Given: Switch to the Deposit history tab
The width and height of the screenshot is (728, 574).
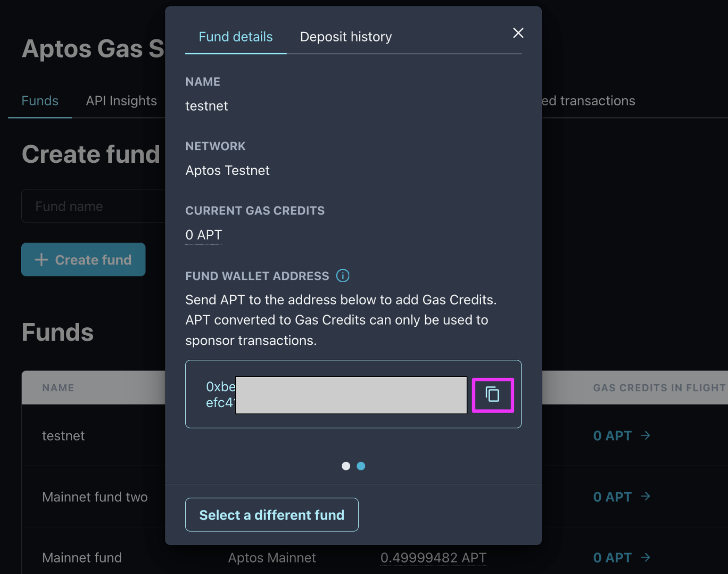Looking at the screenshot, I should (346, 37).
